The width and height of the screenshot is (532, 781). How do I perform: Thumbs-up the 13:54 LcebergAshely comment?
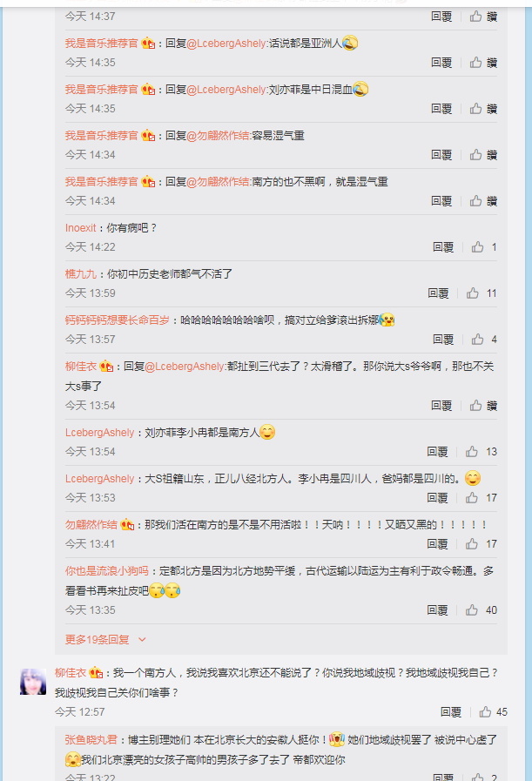tap(472, 452)
